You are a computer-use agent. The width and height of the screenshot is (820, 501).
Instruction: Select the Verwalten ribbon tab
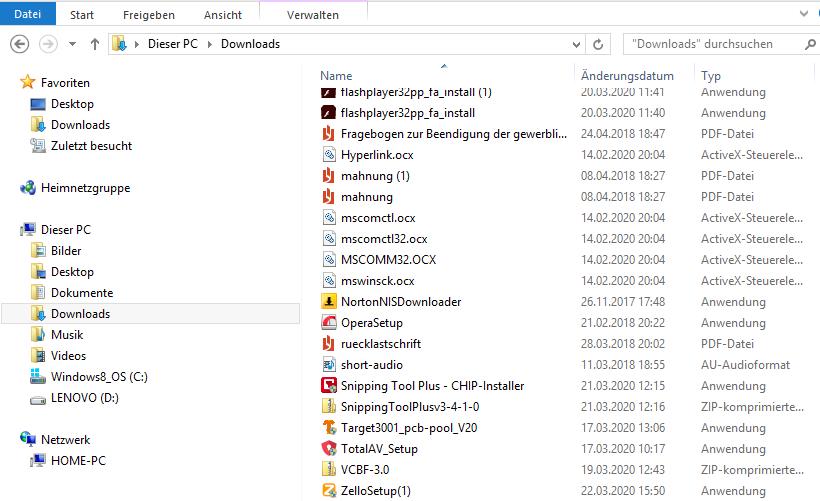point(313,15)
